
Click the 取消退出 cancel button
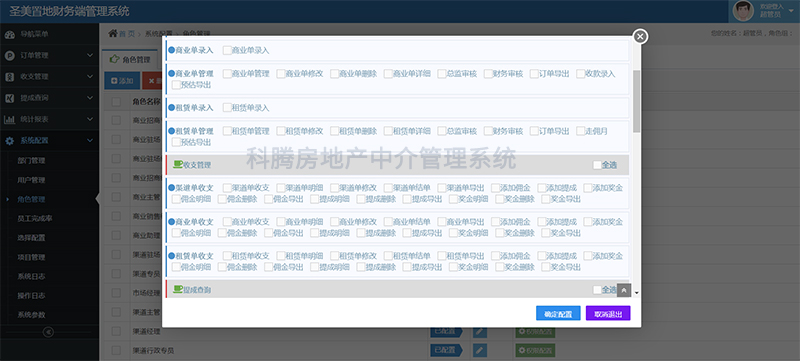pyautogui.click(x=608, y=314)
